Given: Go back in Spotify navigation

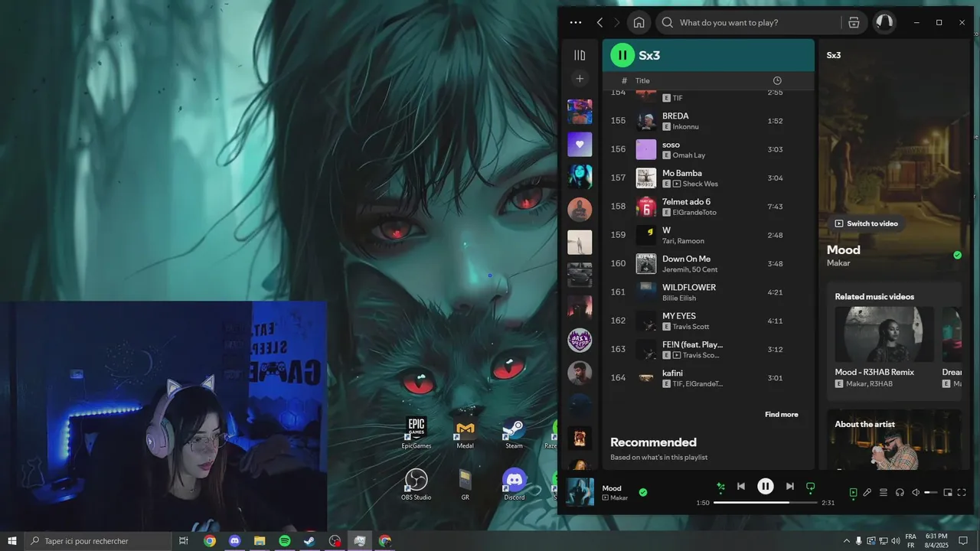Looking at the screenshot, I should [599, 23].
